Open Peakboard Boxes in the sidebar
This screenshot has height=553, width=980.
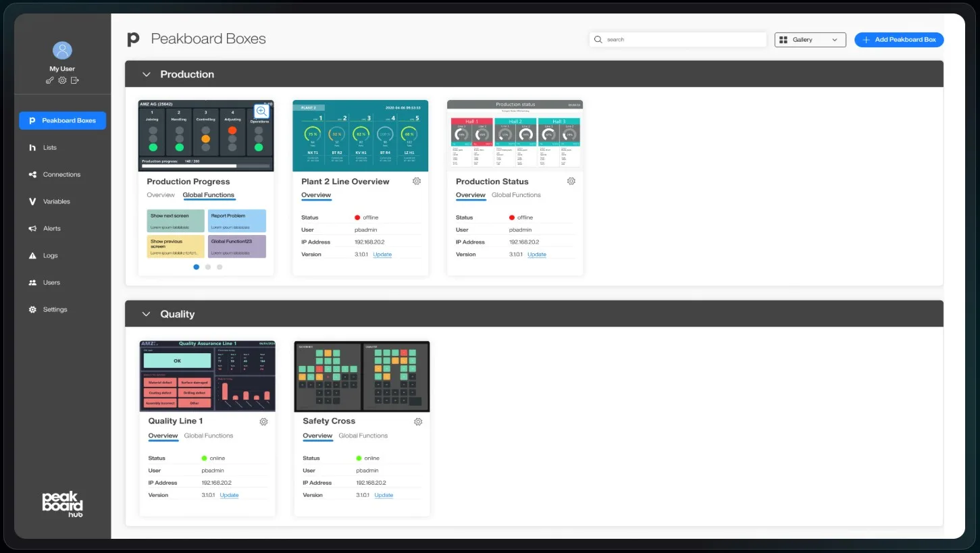[x=62, y=120]
